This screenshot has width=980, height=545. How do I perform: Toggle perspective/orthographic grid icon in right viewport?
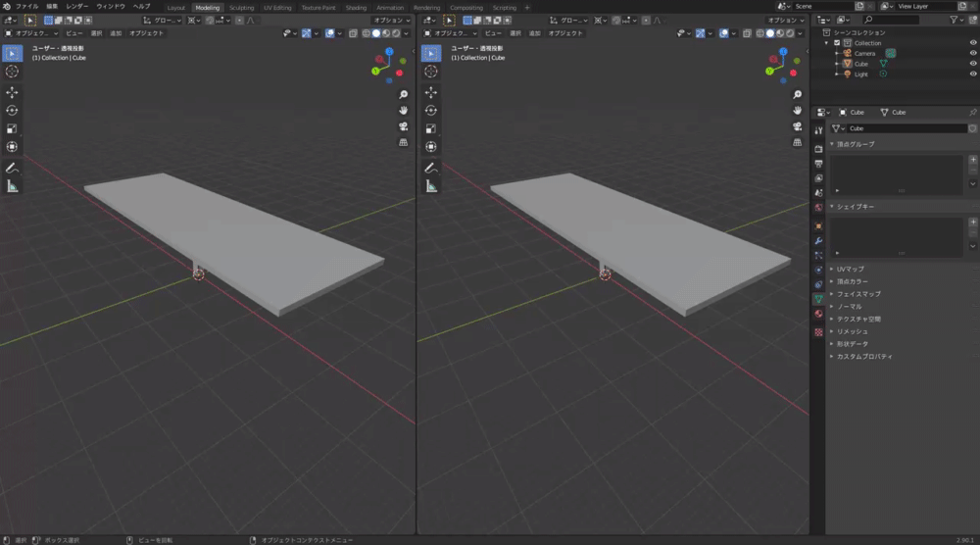click(800, 142)
